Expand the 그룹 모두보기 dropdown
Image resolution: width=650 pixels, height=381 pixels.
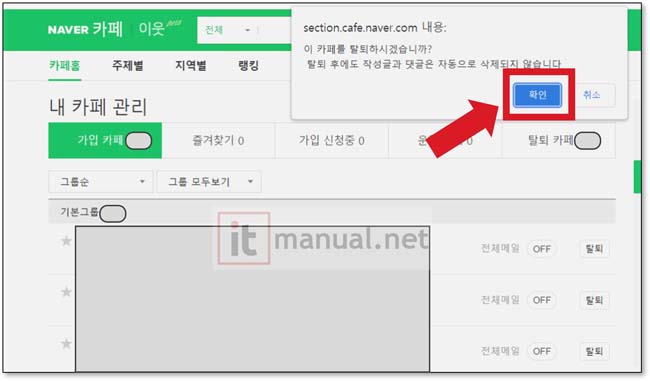(x=209, y=182)
